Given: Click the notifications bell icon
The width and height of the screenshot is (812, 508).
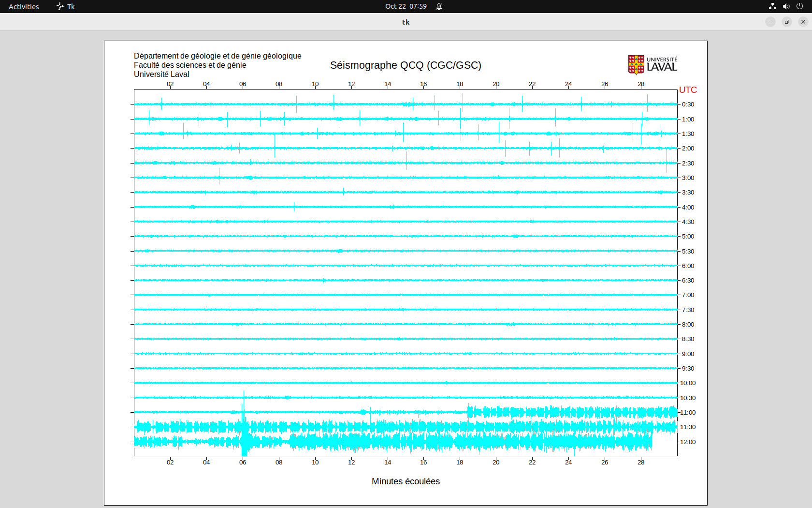Looking at the screenshot, I should 439,6.
